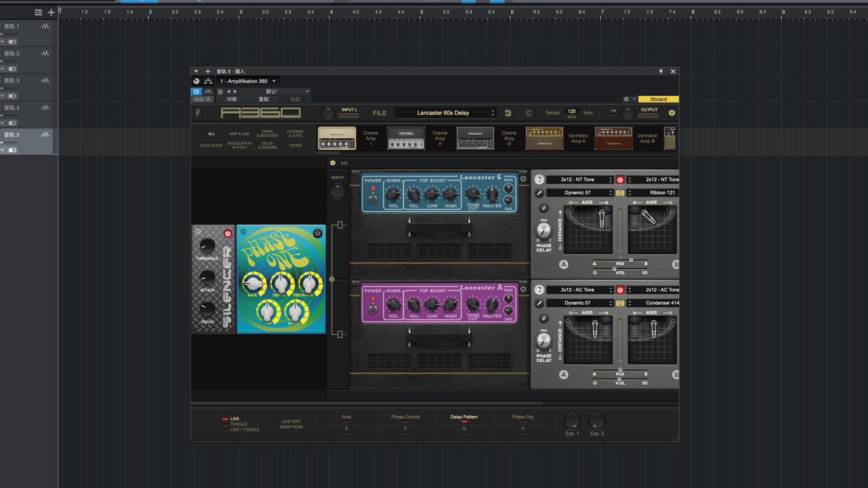Select mic A of Lancaster A cabinet
The width and height of the screenshot is (868, 488).
563,375
